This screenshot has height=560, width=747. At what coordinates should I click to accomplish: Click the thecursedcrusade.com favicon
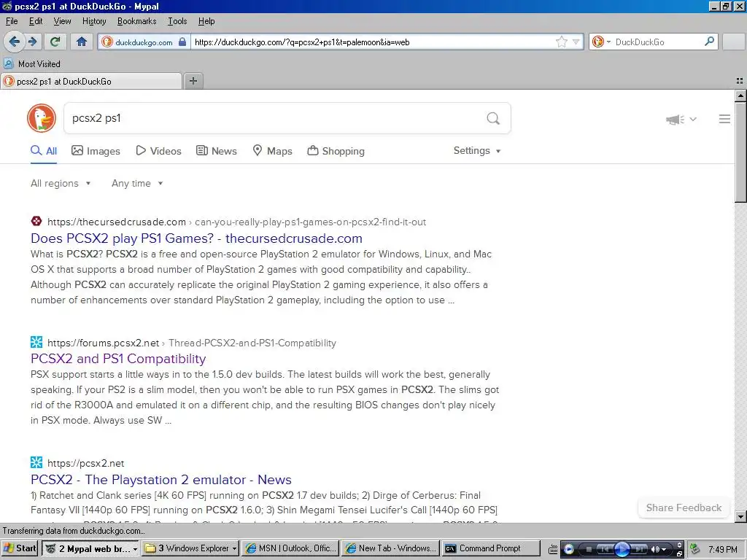click(x=36, y=222)
